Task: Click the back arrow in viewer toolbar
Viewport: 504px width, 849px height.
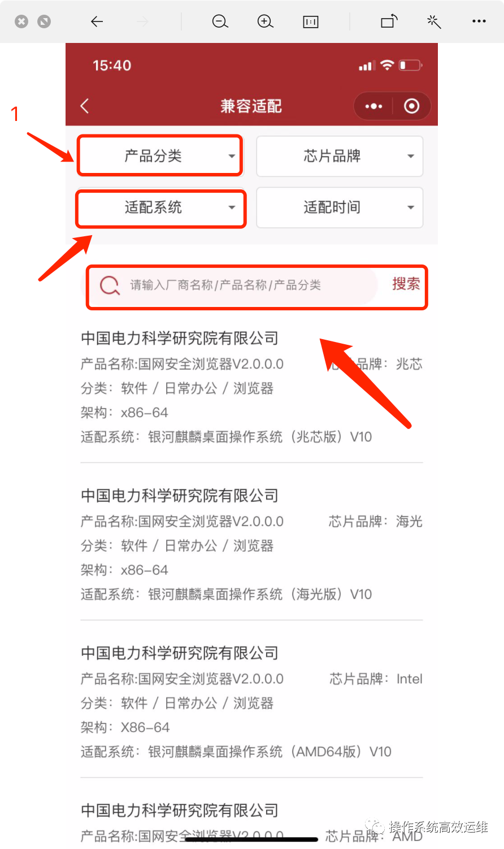Action: click(x=97, y=21)
